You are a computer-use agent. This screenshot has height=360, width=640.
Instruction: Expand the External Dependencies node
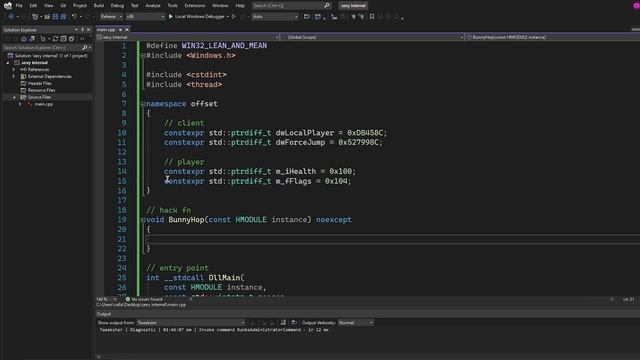(13, 77)
